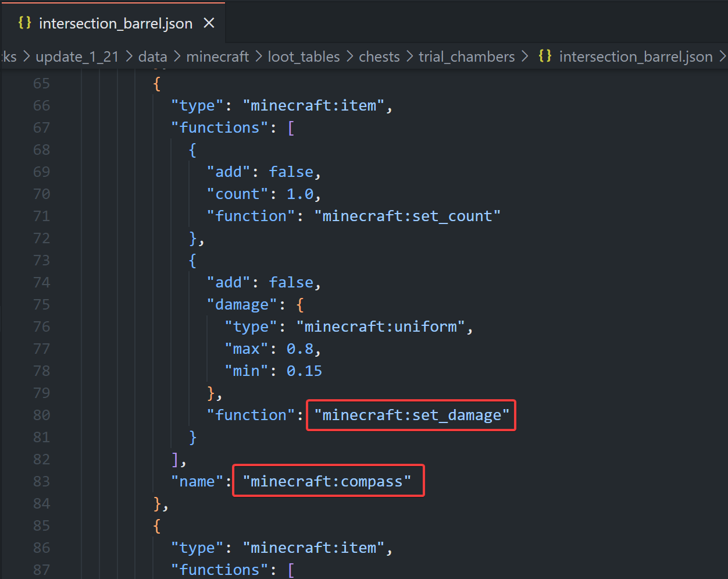The height and width of the screenshot is (579, 728).
Task: Click the "minecraft:compass" name value
Action: coord(327,481)
